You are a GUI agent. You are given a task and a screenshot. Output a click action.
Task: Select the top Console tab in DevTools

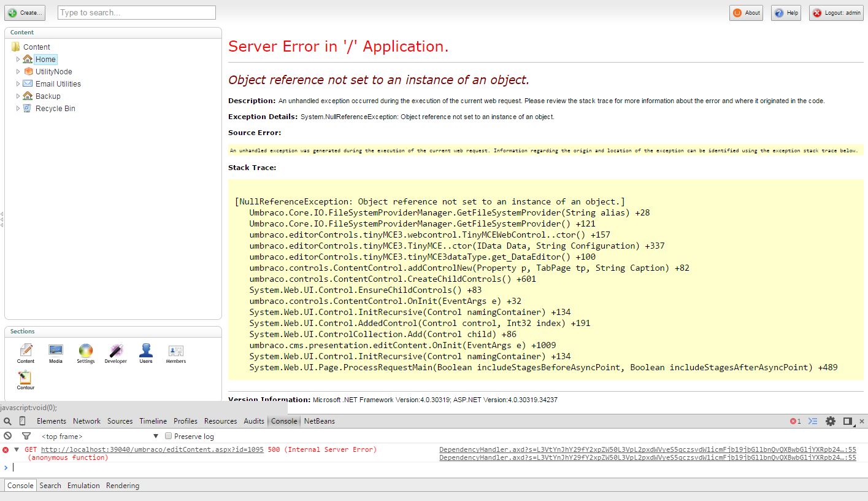(284, 421)
